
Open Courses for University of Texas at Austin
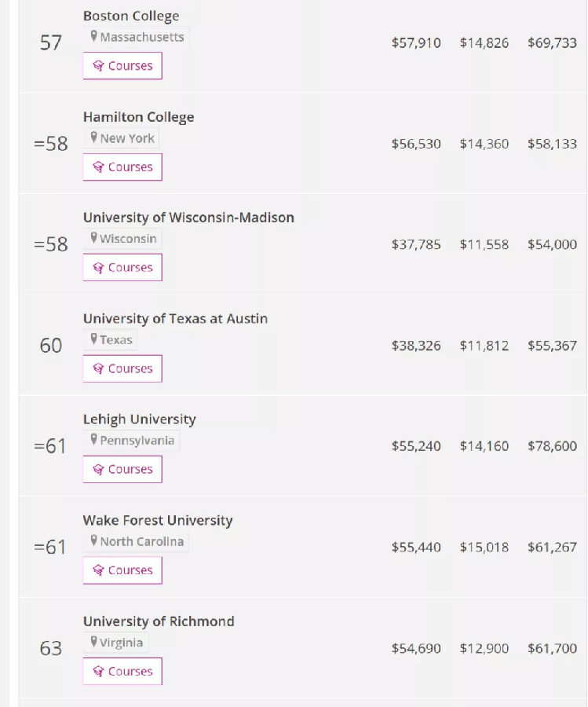(x=122, y=368)
